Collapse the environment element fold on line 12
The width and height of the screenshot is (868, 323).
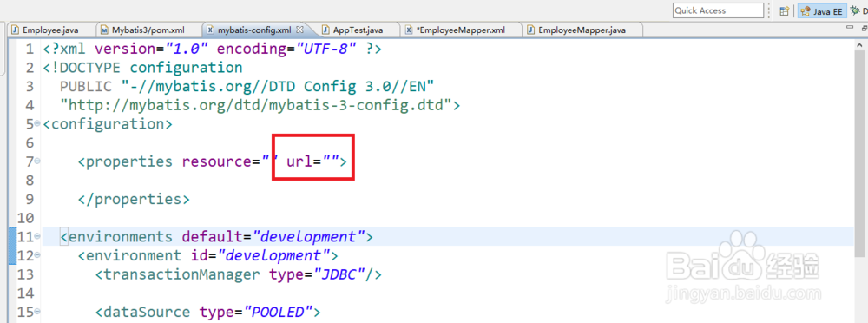(37, 255)
